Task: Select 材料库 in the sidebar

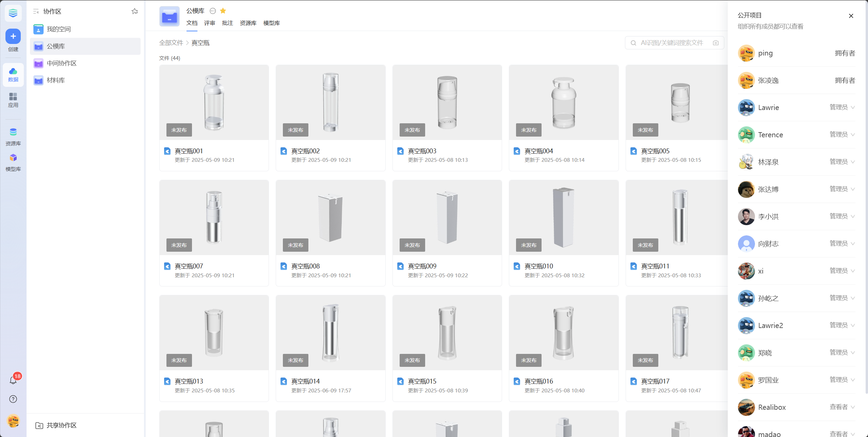Action: (85, 80)
